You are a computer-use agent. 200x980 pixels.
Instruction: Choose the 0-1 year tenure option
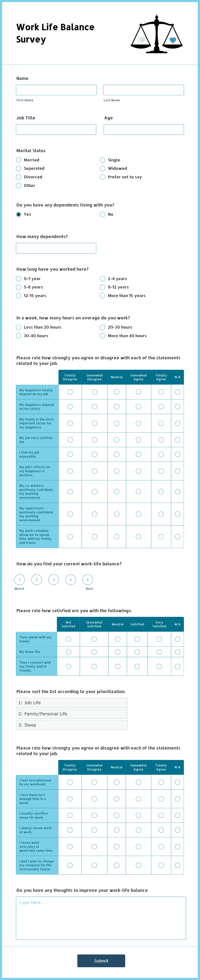(19, 278)
